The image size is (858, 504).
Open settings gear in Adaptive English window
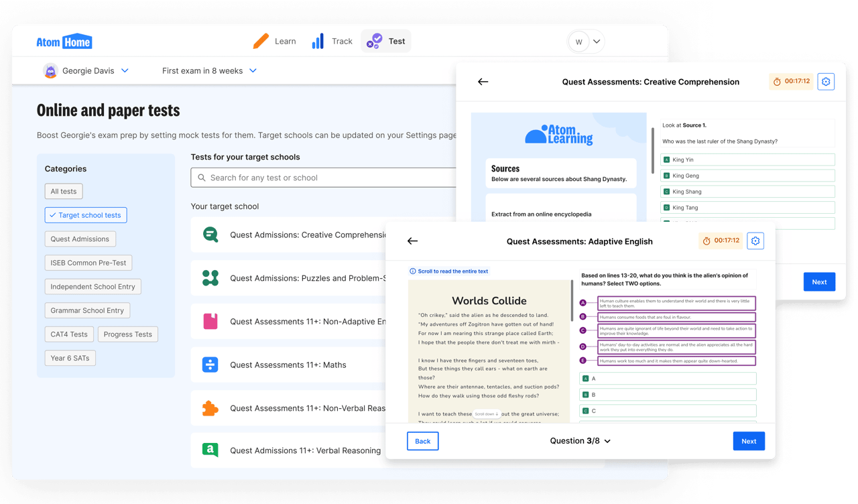755,241
